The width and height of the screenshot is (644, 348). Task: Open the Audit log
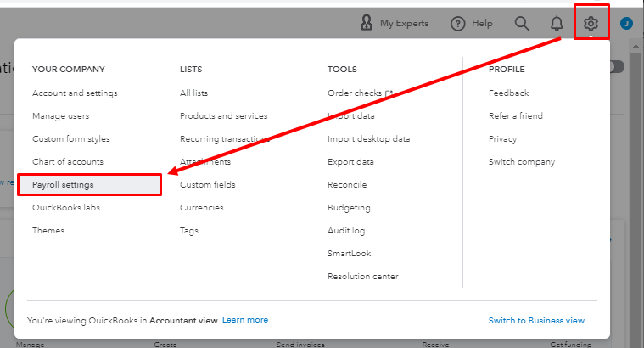pyautogui.click(x=346, y=230)
